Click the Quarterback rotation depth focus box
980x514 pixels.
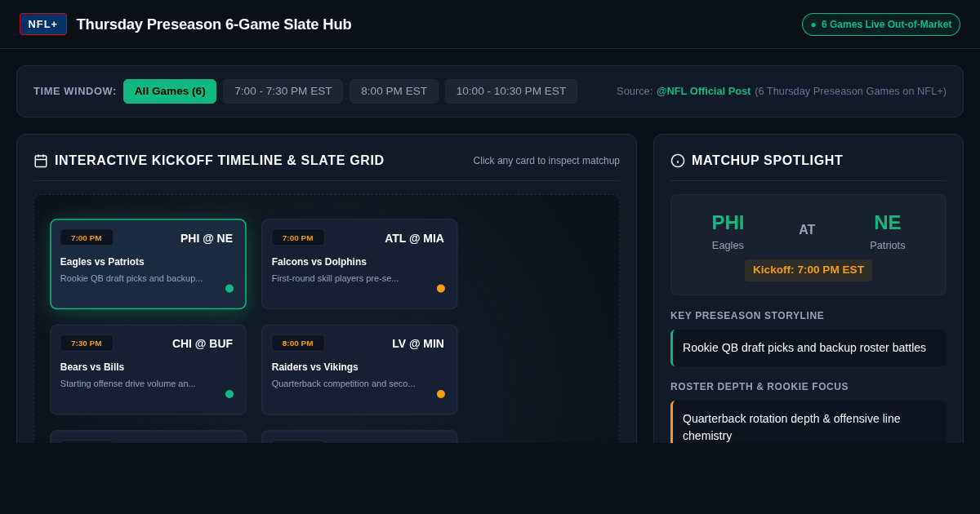(808, 423)
